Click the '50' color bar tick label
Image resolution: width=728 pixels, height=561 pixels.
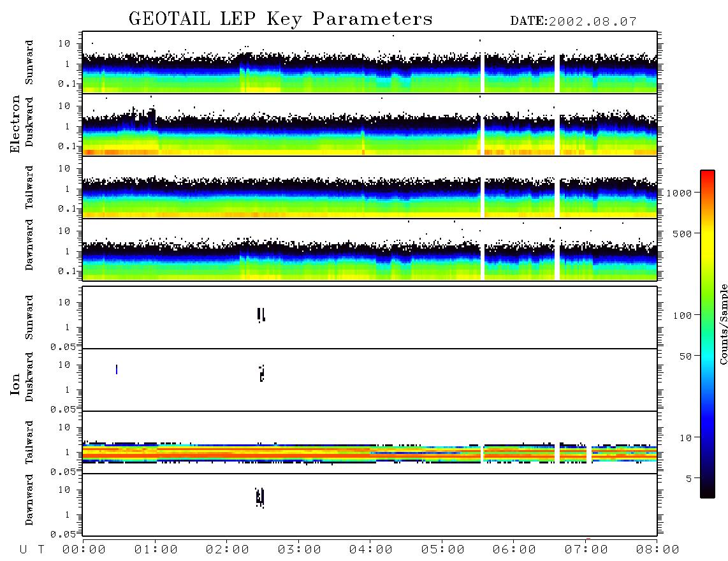click(685, 356)
